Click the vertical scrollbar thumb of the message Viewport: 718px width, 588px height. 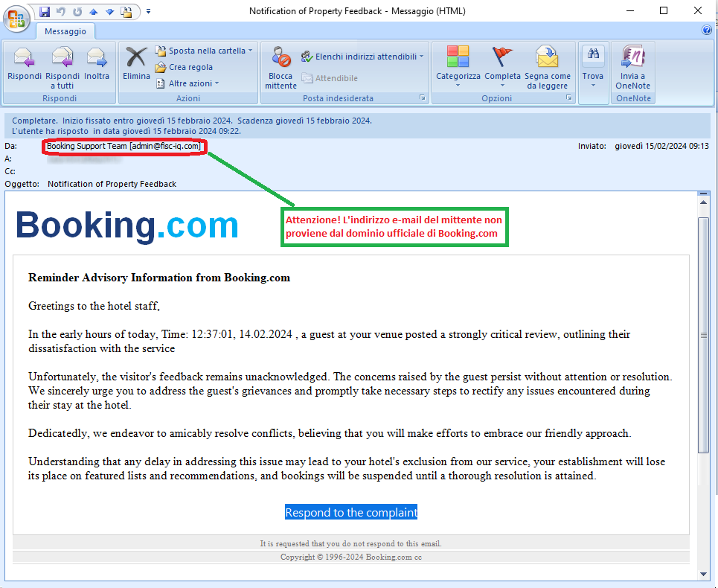703,336
